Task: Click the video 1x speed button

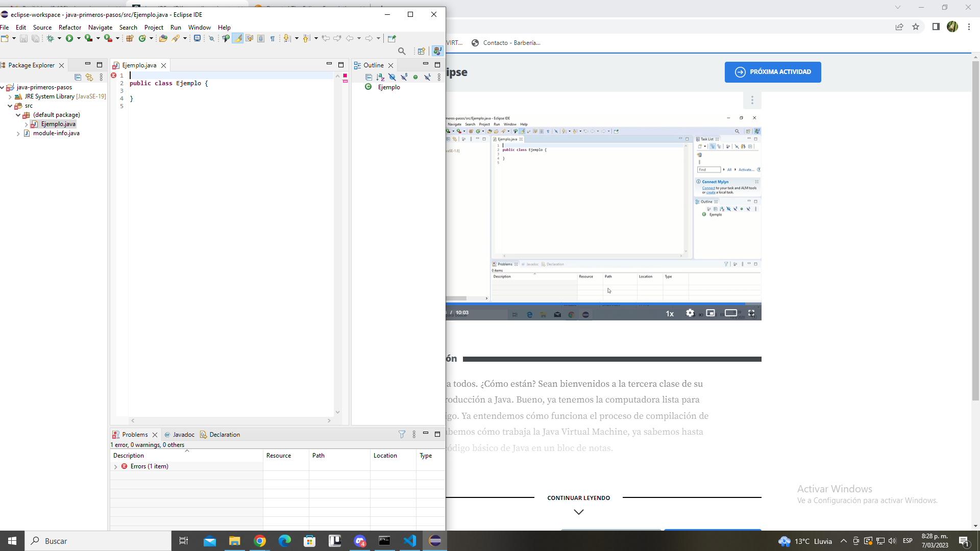Action: tap(670, 313)
